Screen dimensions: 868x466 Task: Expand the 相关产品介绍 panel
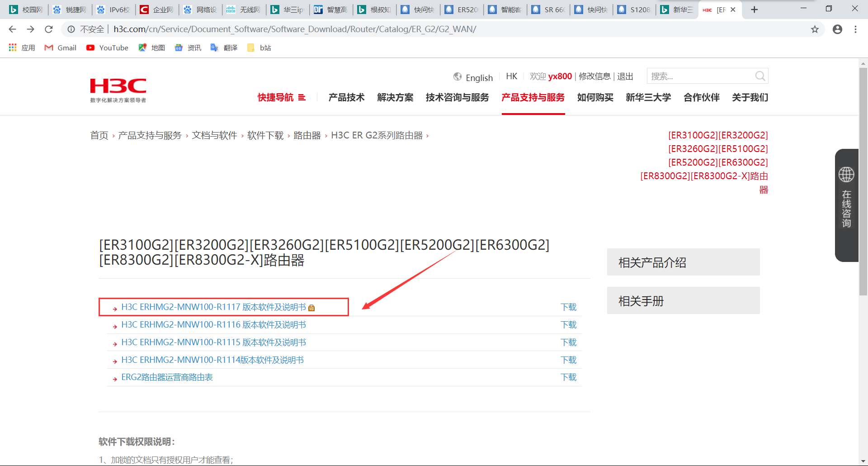[683, 262]
